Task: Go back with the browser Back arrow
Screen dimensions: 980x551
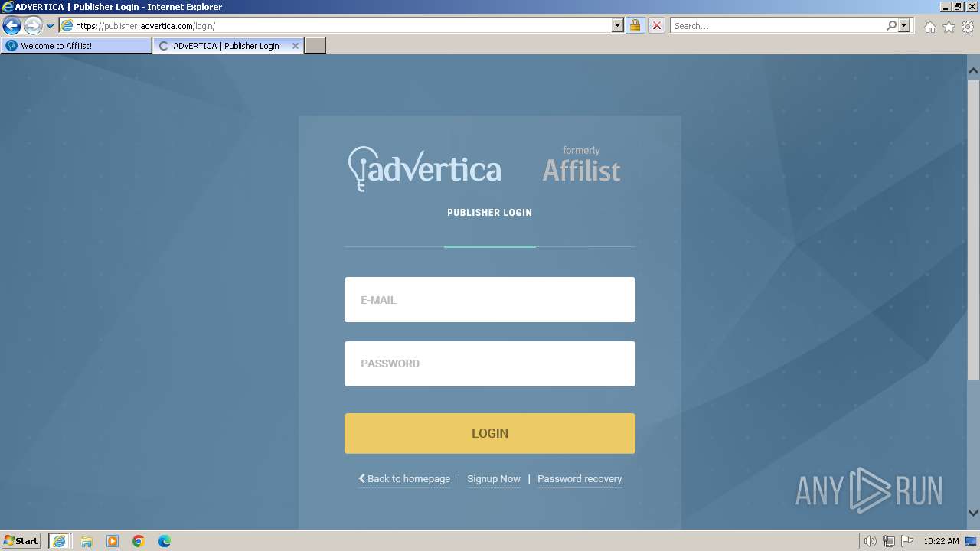Action: click(11, 25)
